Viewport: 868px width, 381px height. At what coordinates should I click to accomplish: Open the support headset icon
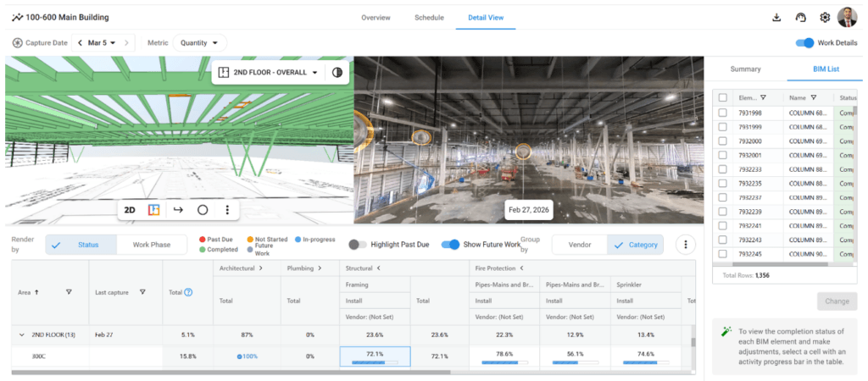[x=800, y=17]
